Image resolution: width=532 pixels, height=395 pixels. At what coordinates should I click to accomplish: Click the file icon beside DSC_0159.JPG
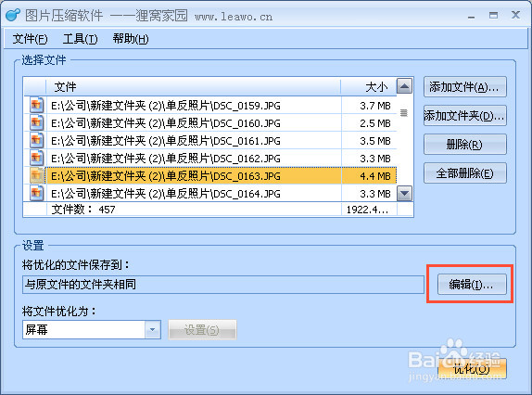tap(36, 105)
